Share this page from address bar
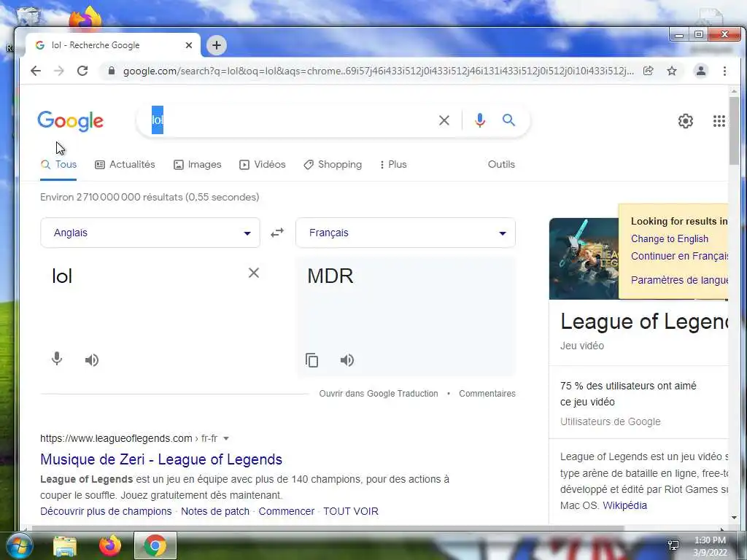Screen dimensions: 747x560 [648, 71]
